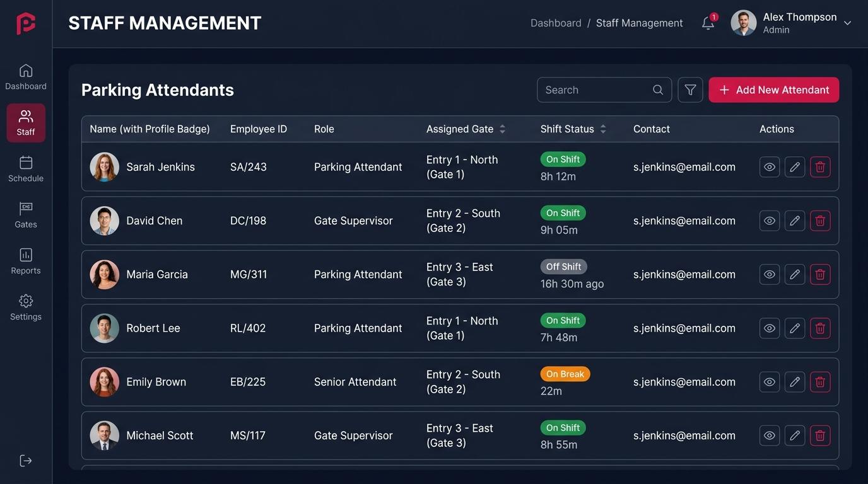Delete Emily Brown's record
This screenshot has height=484, width=868.
[x=820, y=382]
